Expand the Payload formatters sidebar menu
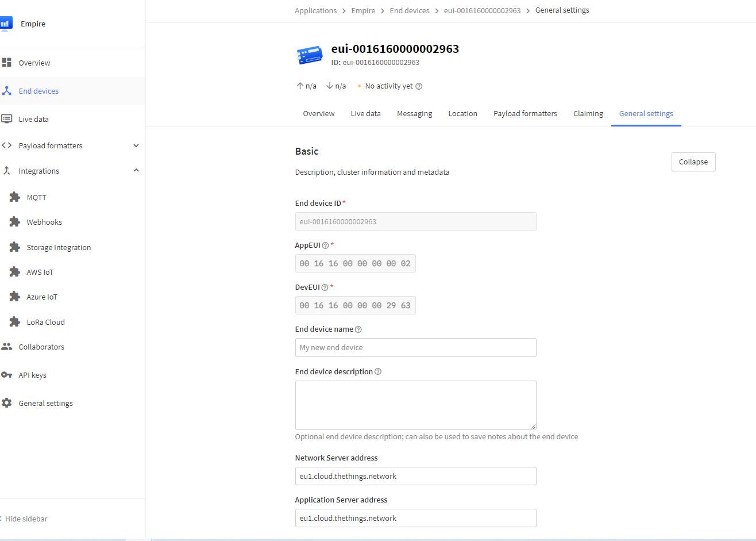 tap(136, 145)
